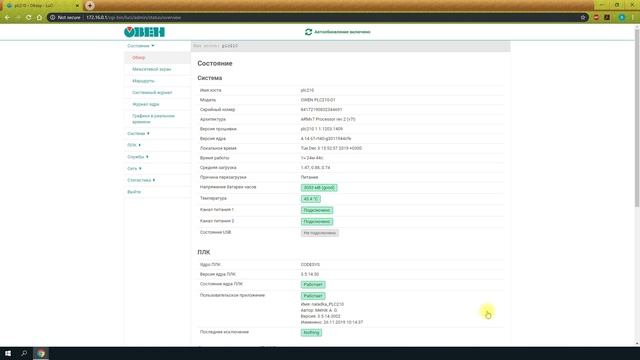Click user application Работает badge
This screenshot has height=360, width=640.
point(313,296)
